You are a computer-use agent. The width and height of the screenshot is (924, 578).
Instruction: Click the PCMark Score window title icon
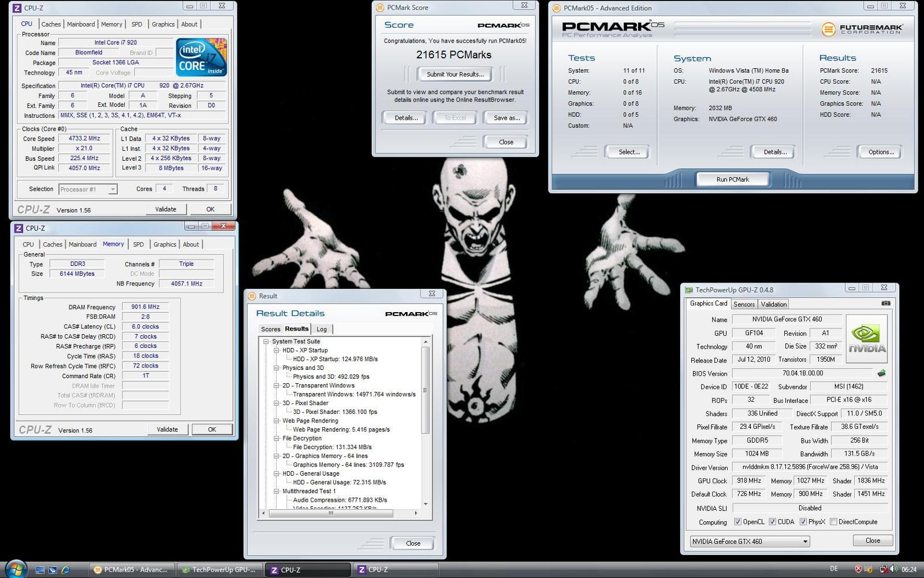point(380,8)
